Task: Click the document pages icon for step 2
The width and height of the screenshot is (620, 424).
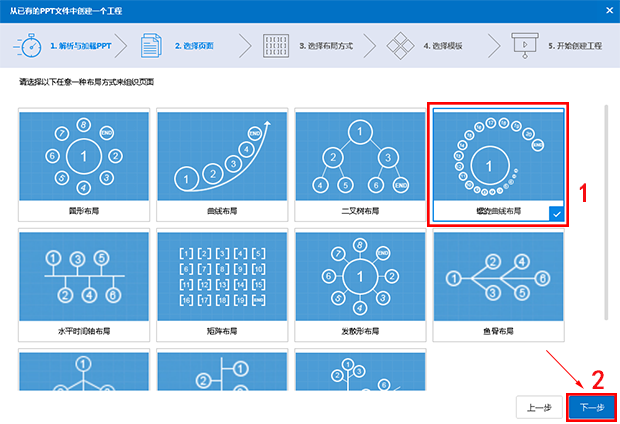Action: coord(151,45)
